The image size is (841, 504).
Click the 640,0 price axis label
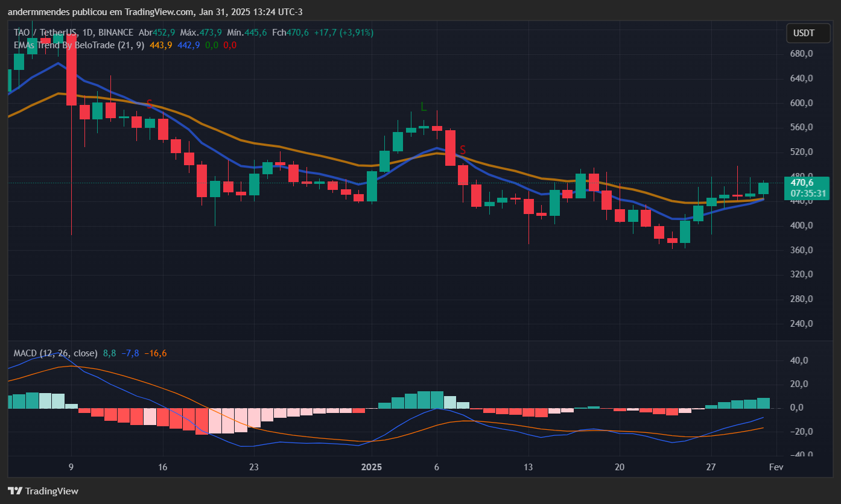802,78
